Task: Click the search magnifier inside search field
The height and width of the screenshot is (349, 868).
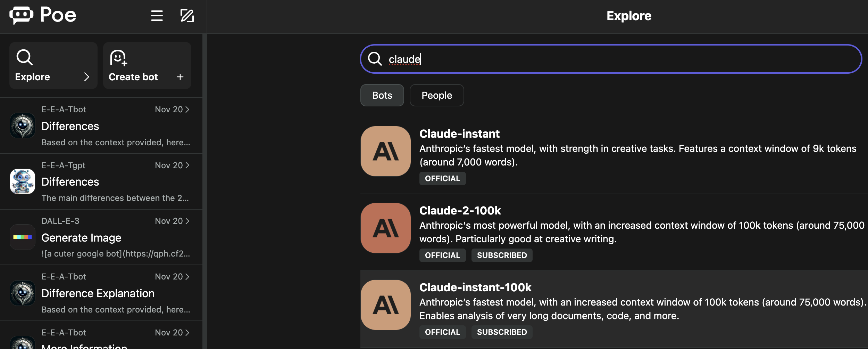Action: click(x=375, y=59)
